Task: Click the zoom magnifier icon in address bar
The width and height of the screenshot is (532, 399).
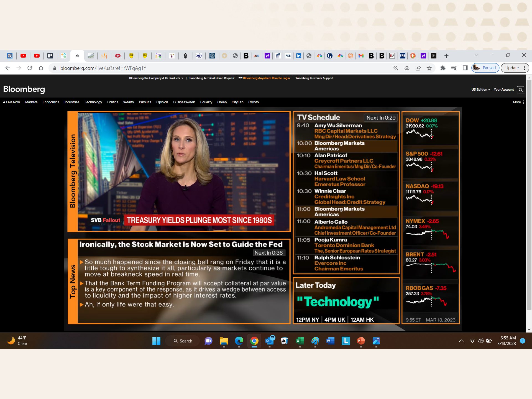Action: 396,68
